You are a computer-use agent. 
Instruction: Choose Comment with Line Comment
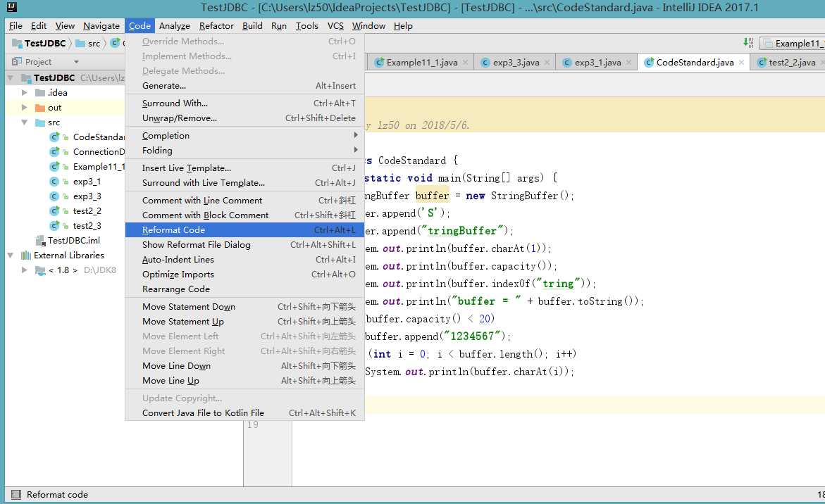tap(244, 200)
